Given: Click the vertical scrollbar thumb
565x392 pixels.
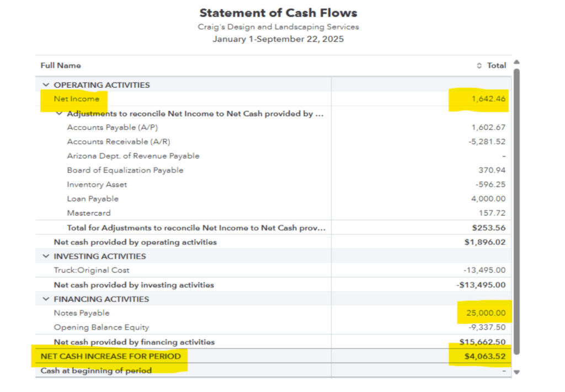Looking at the screenshot, I should (516, 210).
